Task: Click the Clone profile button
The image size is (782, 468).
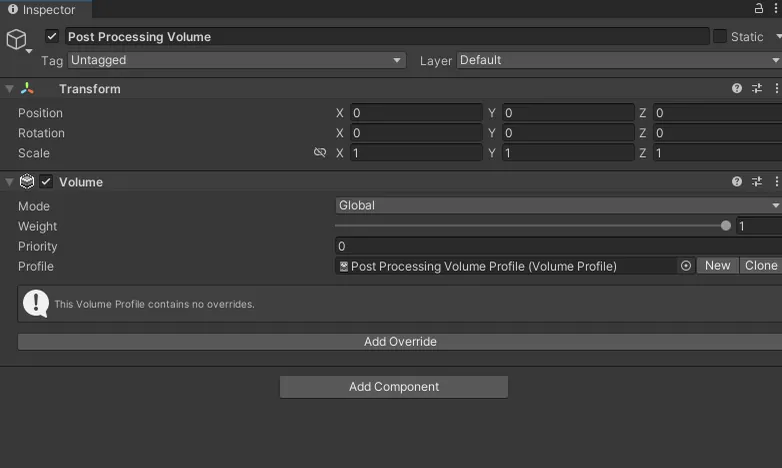Action: [x=761, y=265]
